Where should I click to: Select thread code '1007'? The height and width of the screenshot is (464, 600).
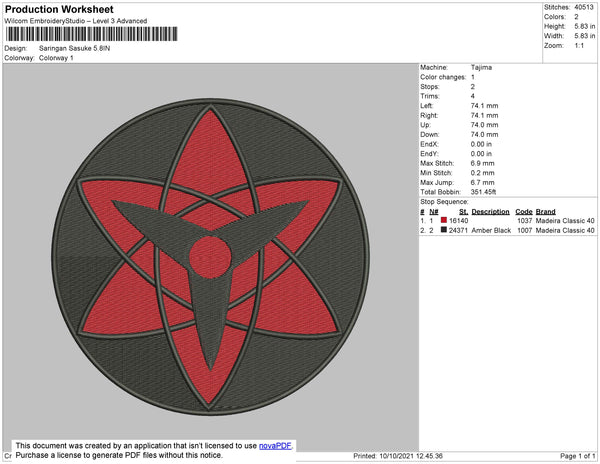(525, 230)
